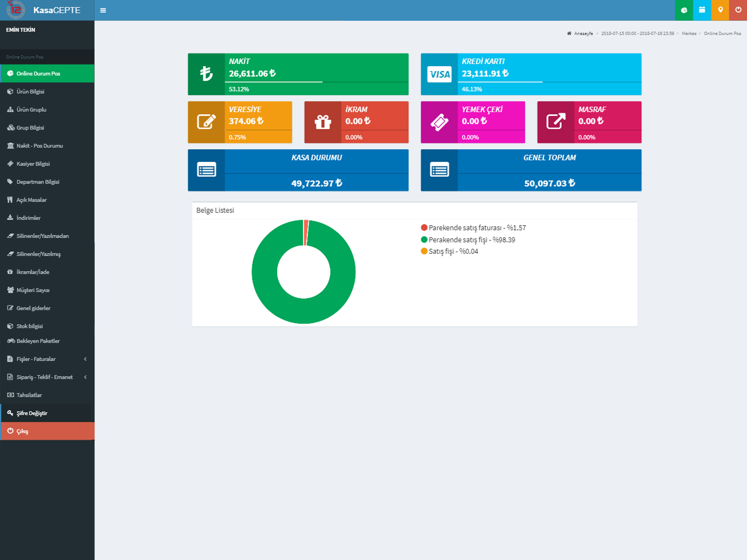Screen dimensions: 747x560
Task: Show Açık Masalar
Action: [x=47, y=200]
